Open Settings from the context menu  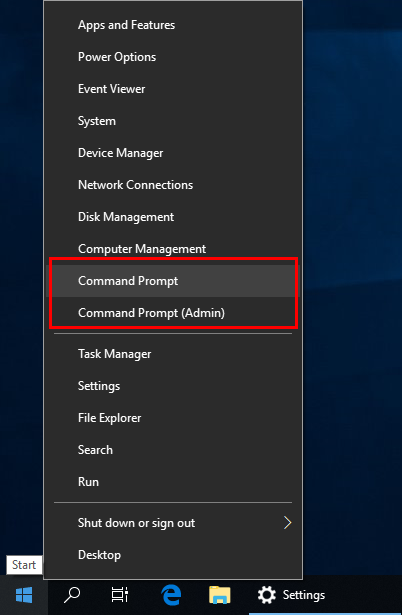tap(173, 386)
